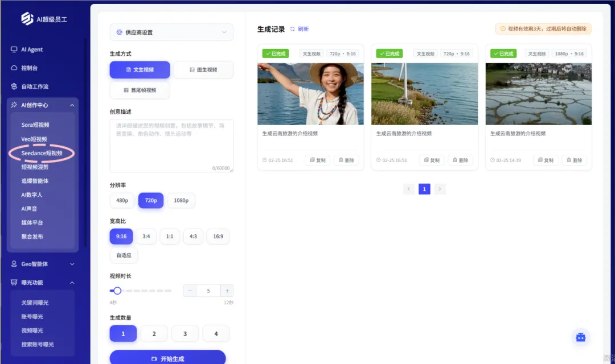Open AI数字人 in the sidebar
The image size is (615, 364).
(x=32, y=195)
